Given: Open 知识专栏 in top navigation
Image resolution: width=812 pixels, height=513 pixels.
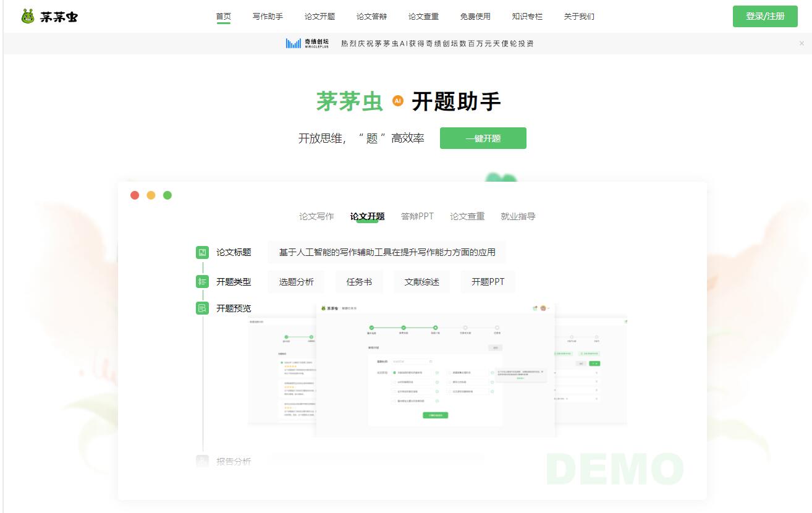Looking at the screenshot, I should (x=527, y=17).
